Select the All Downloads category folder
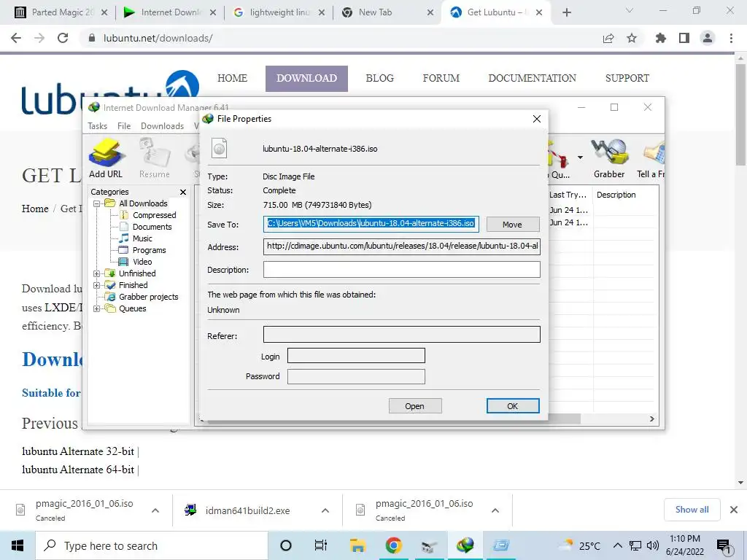 143,203
